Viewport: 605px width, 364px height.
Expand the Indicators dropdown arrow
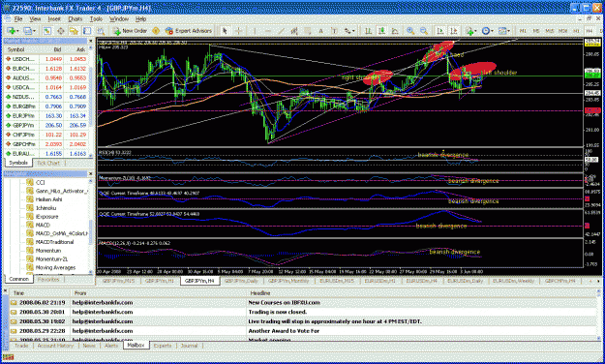tap(475, 31)
